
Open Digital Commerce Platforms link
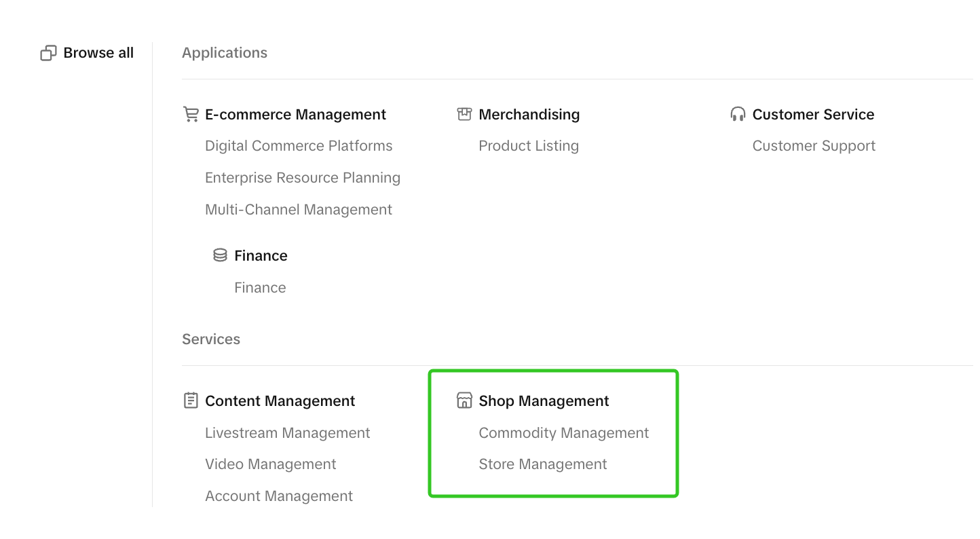pyautogui.click(x=299, y=146)
